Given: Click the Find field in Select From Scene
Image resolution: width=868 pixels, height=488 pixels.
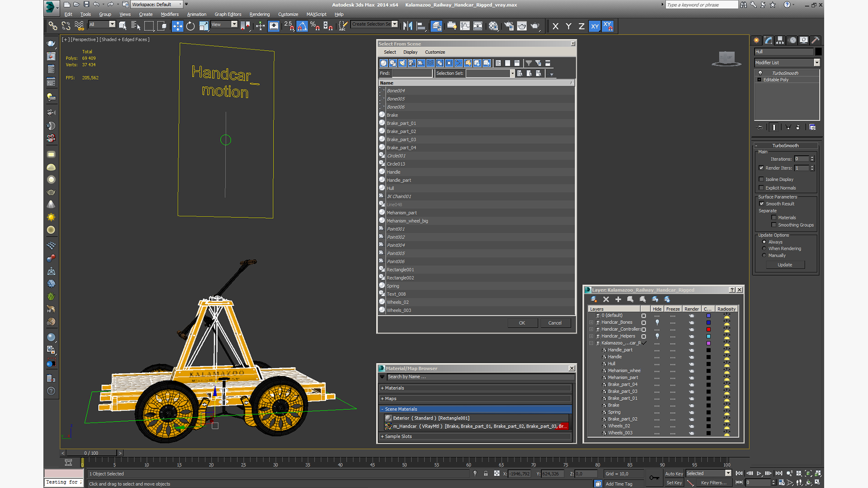Looking at the screenshot, I should pos(412,73).
